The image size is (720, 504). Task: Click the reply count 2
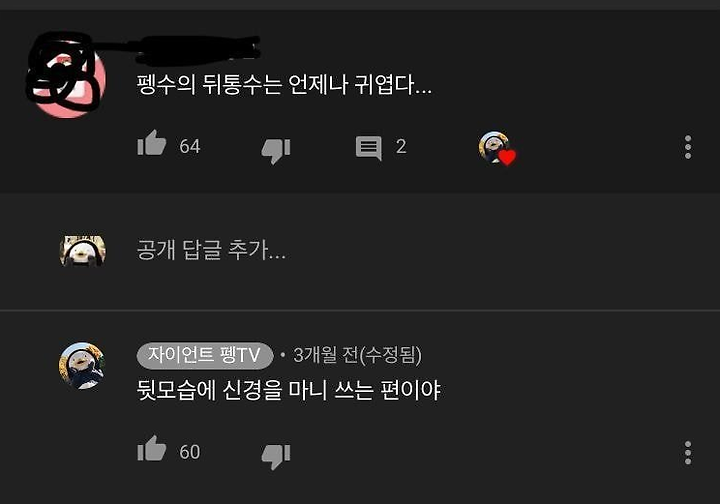pos(401,147)
